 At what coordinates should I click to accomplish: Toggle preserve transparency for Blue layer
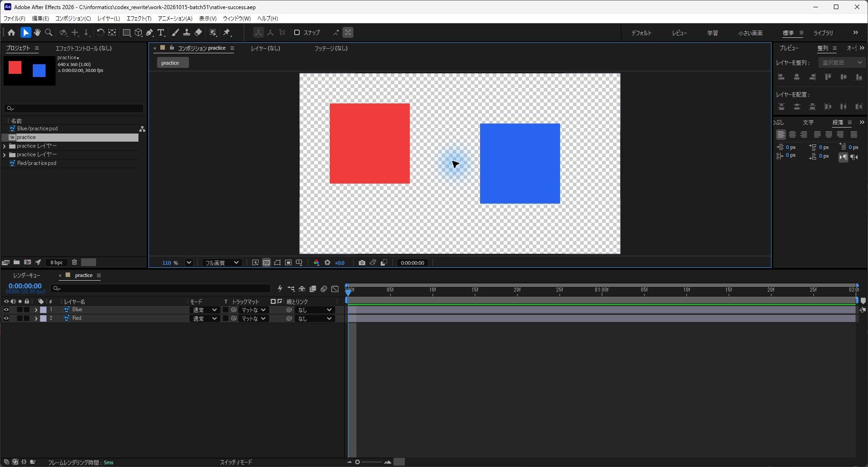pyautogui.click(x=225, y=310)
